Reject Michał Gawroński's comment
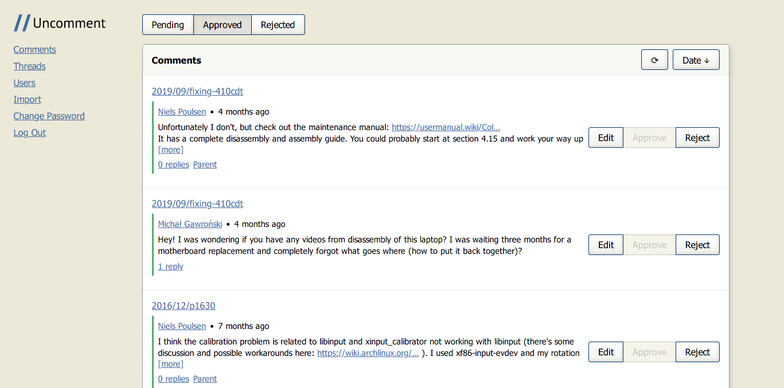This screenshot has width=784, height=388. click(698, 244)
